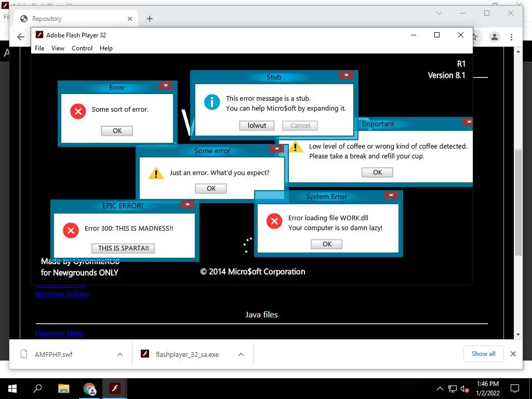Open the Chrome profile avatar
Image resolution: width=532 pixels, height=399 pixels.
tap(495, 37)
